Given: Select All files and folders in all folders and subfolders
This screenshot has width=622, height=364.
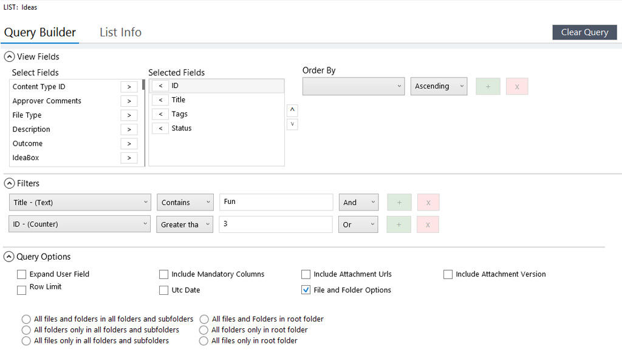Looking at the screenshot, I should point(26,319).
